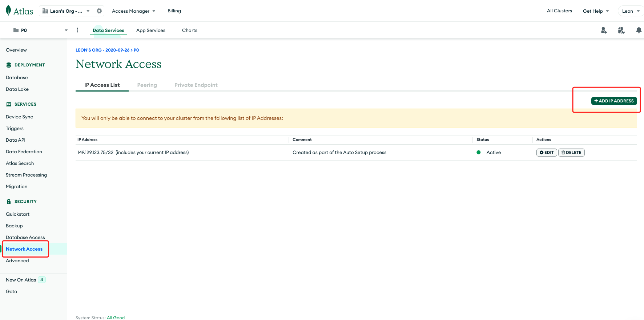The height and width of the screenshot is (320, 644).
Task: Click the Services section icon
Action: (x=9, y=104)
